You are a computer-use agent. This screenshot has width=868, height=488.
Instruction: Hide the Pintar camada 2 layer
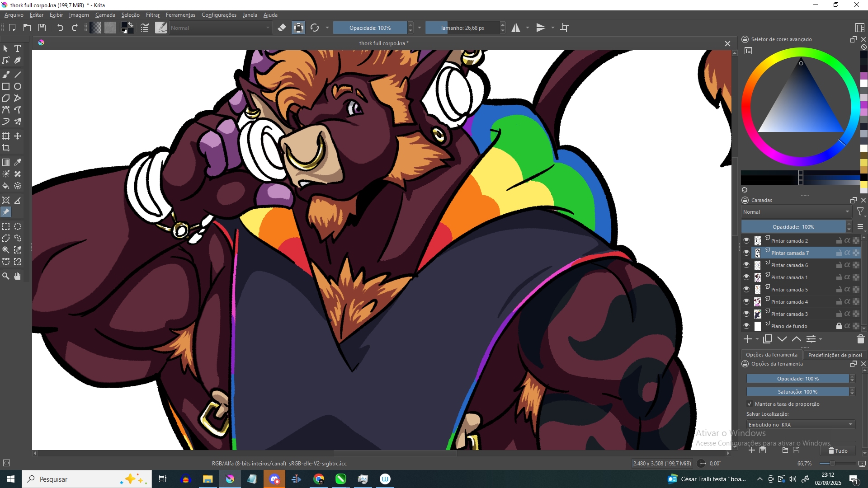[746, 241]
